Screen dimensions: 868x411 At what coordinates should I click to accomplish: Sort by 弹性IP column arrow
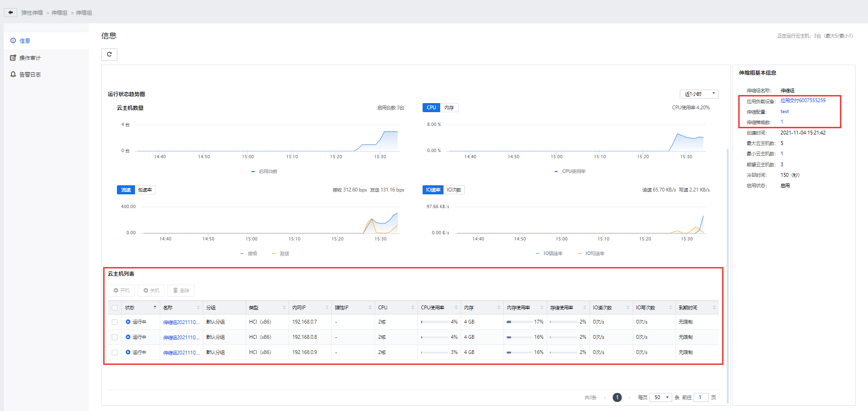click(370, 307)
